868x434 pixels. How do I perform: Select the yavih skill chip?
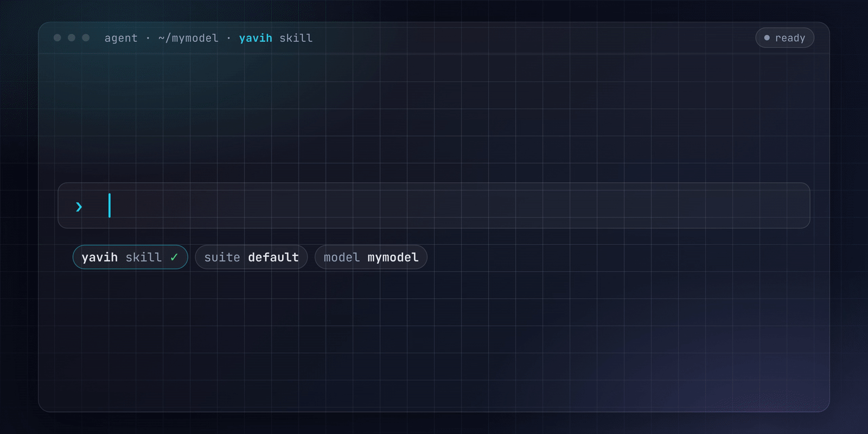click(x=130, y=257)
